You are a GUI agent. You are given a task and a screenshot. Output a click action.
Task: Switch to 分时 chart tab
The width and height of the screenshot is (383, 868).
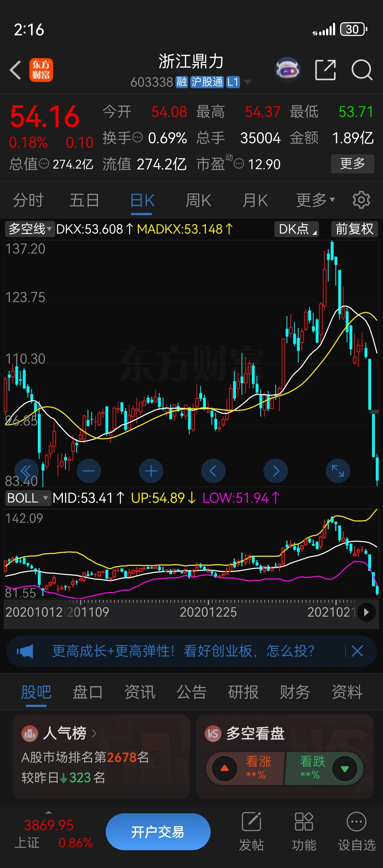(x=28, y=200)
